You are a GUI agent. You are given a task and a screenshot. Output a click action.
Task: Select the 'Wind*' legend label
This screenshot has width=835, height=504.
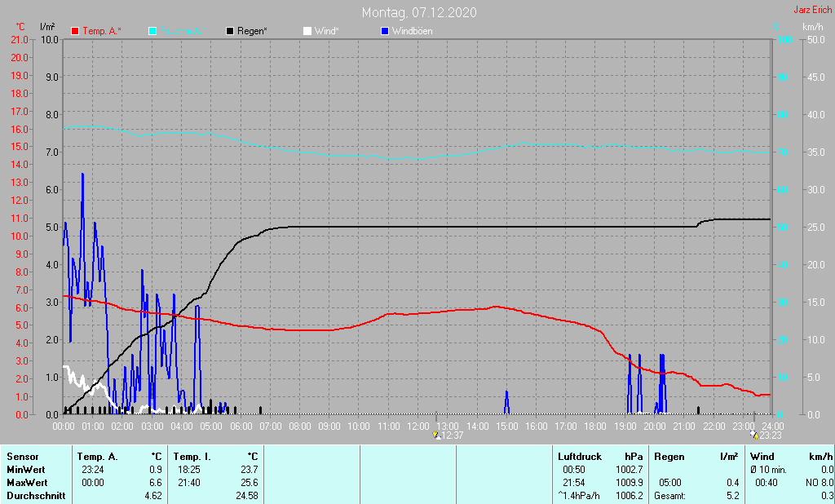click(x=326, y=32)
